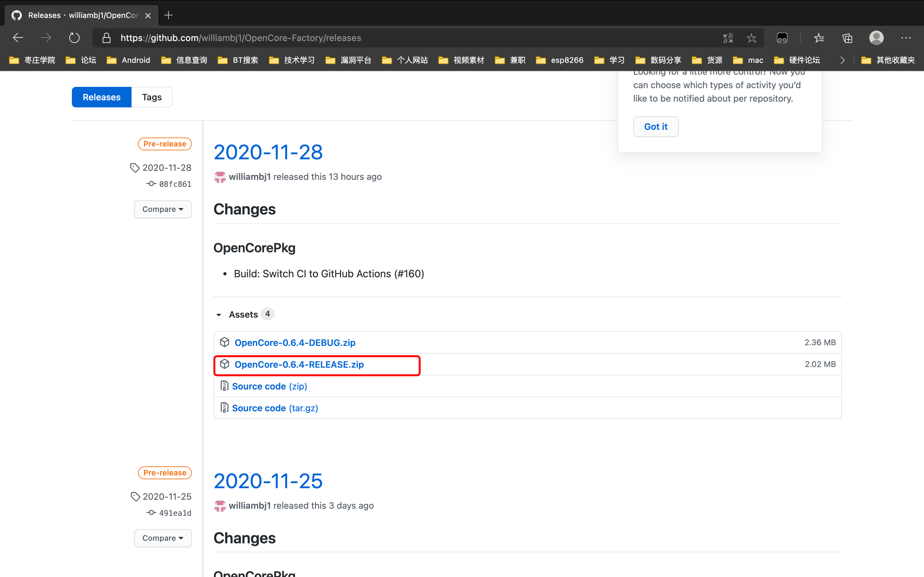Viewport: 924px width, 577px height.
Task: Open the favorites list toolbar icon
Action: (x=819, y=38)
